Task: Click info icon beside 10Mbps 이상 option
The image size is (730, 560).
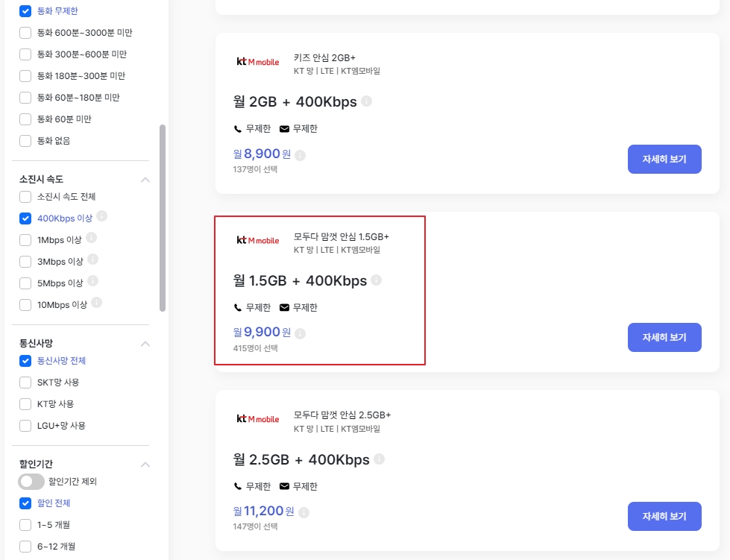Action: coord(96,303)
